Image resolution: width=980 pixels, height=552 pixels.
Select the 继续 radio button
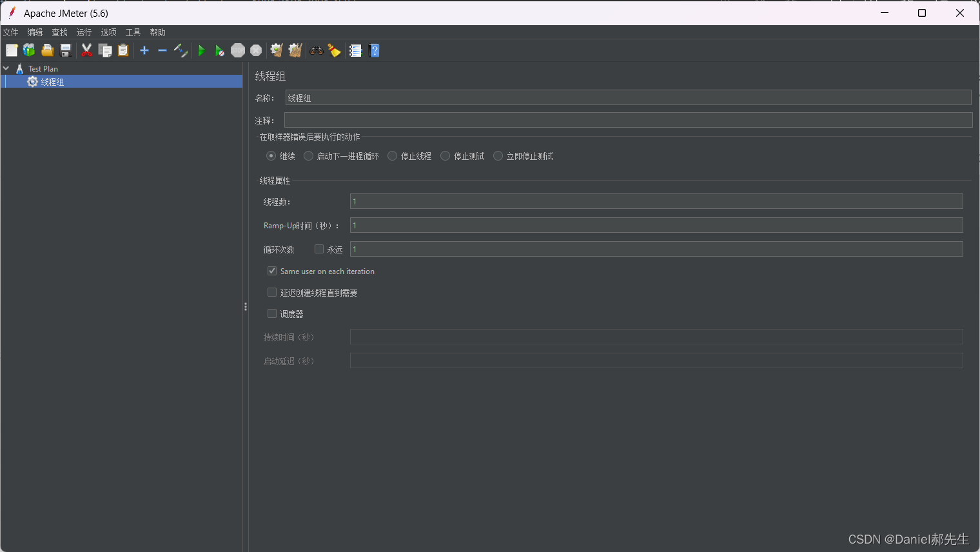tap(271, 156)
